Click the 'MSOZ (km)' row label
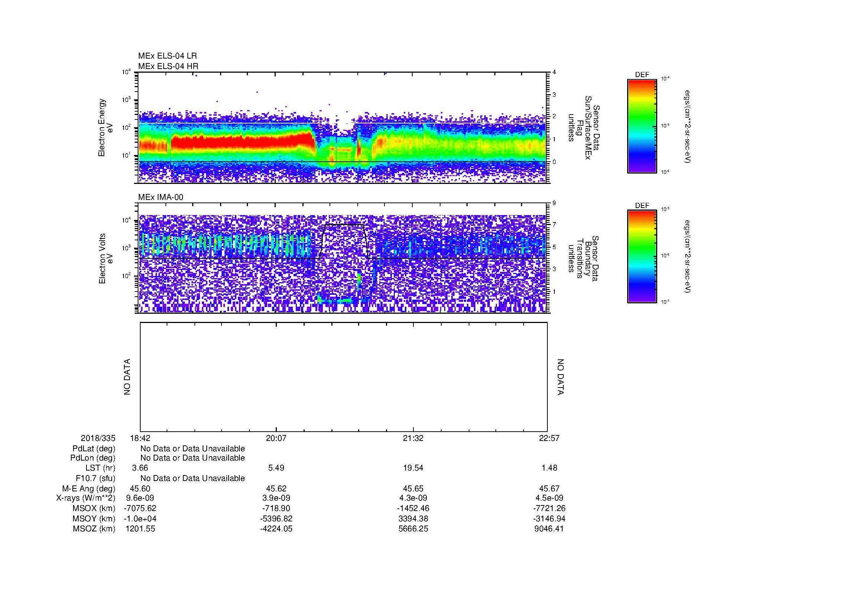The image size is (868, 613). coord(94,529)
